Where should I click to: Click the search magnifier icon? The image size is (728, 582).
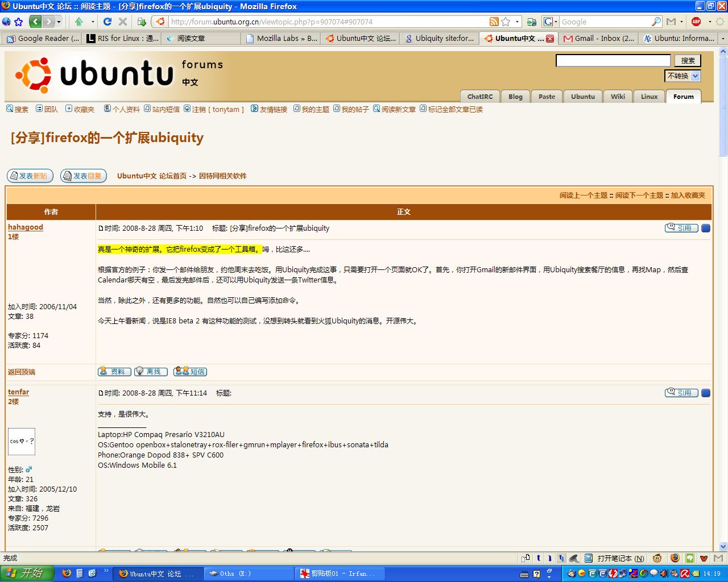[x=656, y=22]
